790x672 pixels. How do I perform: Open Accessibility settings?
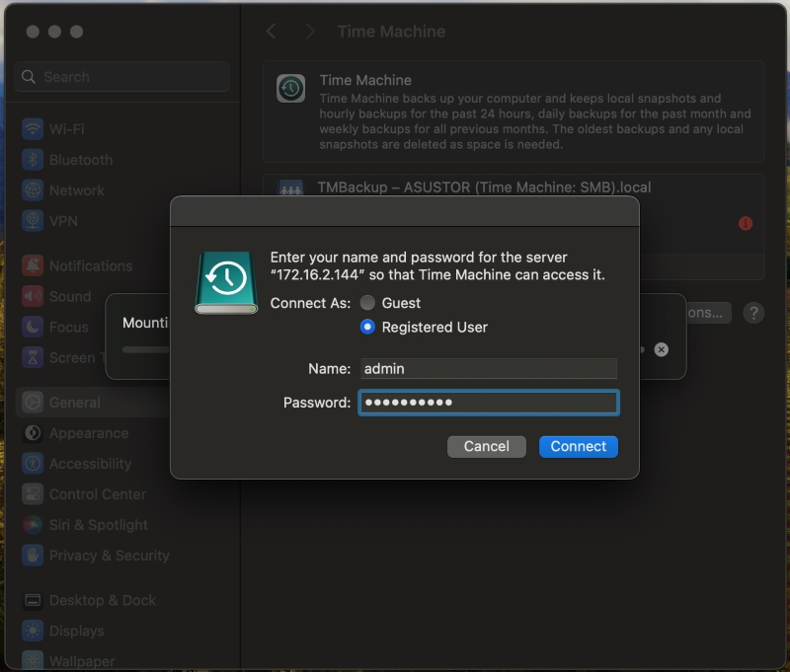coord(90,464)
